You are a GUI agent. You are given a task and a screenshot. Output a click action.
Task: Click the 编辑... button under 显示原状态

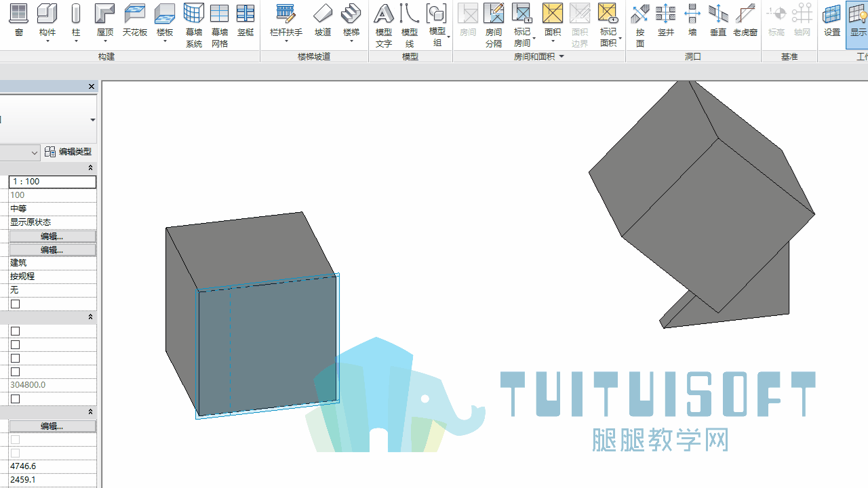tap(52, 237)
